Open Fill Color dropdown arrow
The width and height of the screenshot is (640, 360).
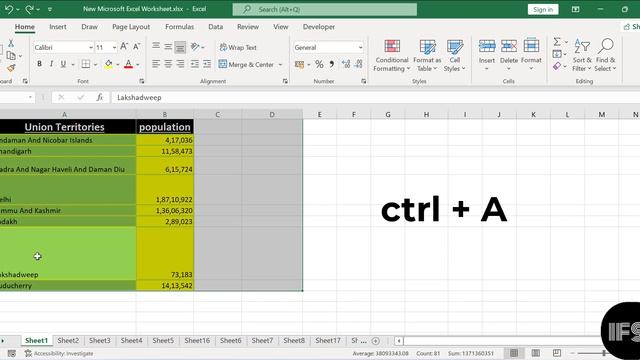pos(118,64)
